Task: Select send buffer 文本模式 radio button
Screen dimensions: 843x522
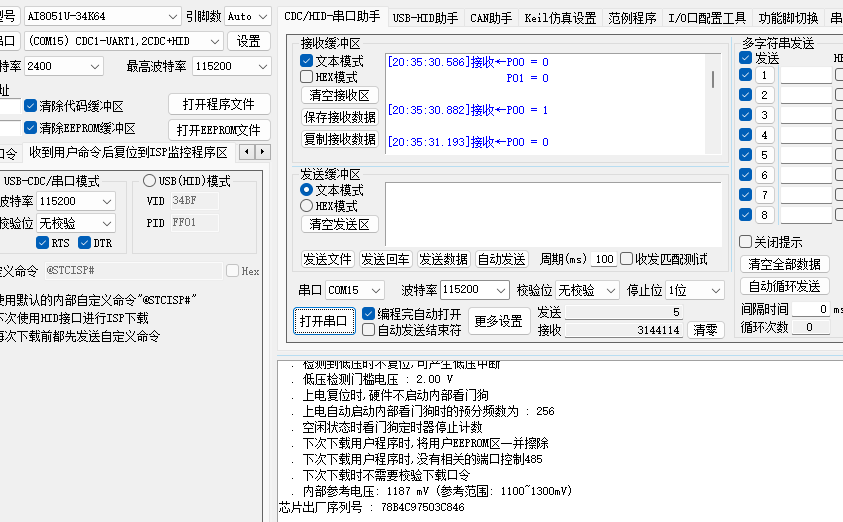Action: (x=306, y=190)
